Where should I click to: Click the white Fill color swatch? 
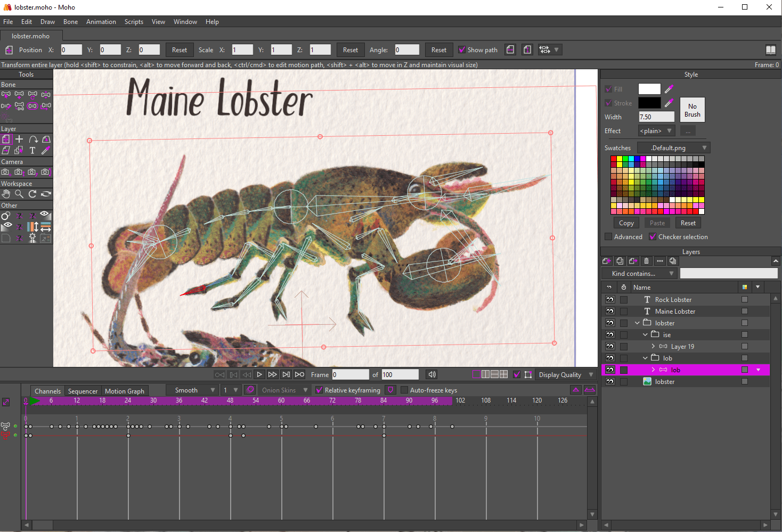[x=649, y=89]
